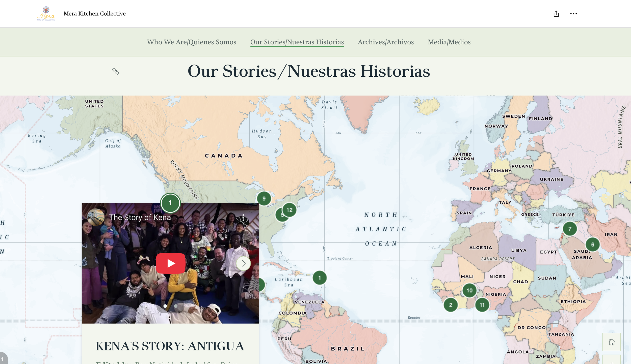This screenshot has width=631, height=364.
Task: Click the share icon in header
Action: (556, 14)
